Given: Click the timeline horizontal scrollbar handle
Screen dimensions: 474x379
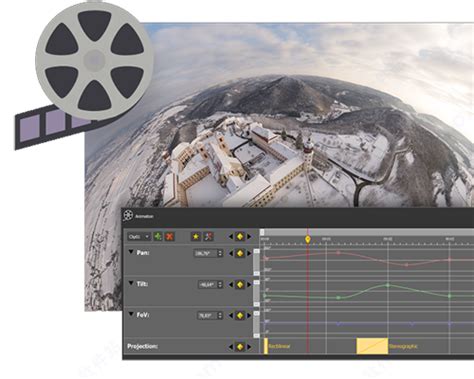Looking at the screenshot, I should point(262,232).
